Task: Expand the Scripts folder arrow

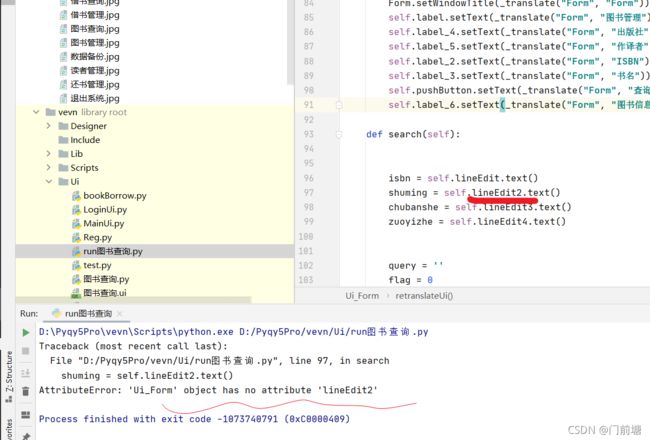Action: point(49,168)
